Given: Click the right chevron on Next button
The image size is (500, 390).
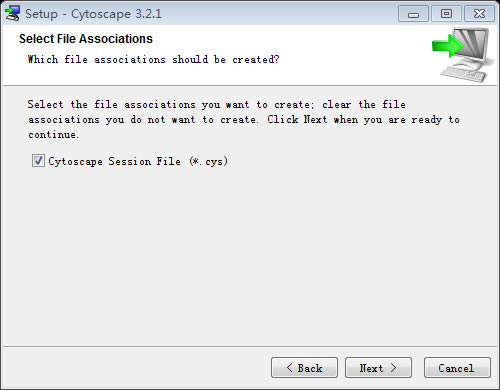Looking at the screenshot, I should point(394,368).
